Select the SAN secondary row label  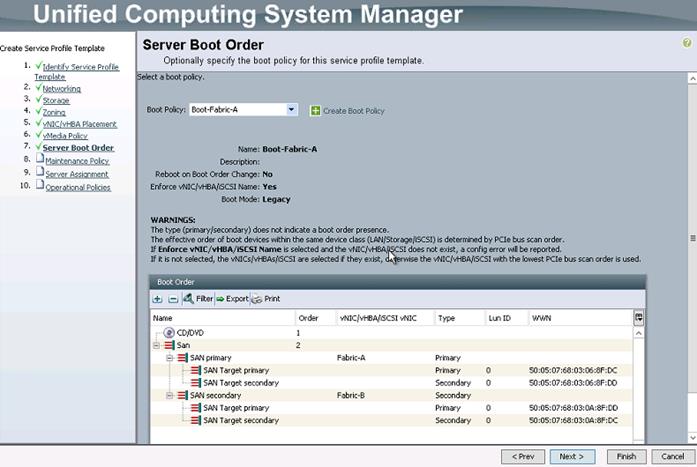point(216,395)
